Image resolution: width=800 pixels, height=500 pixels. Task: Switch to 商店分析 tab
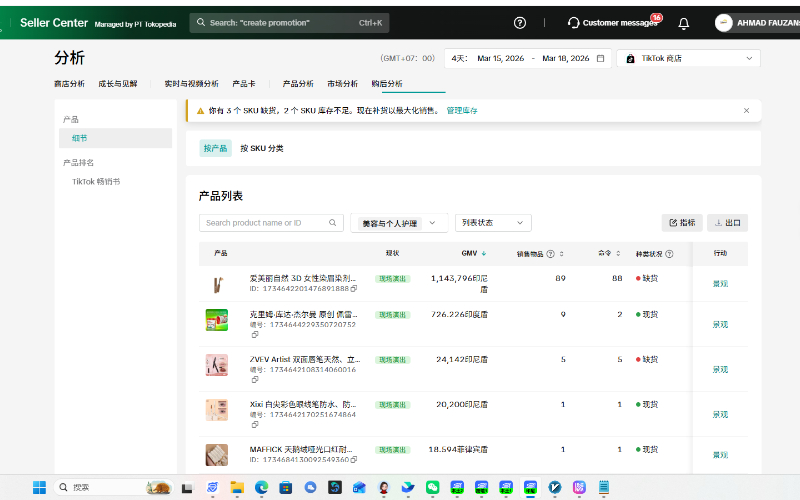point(69,84)
